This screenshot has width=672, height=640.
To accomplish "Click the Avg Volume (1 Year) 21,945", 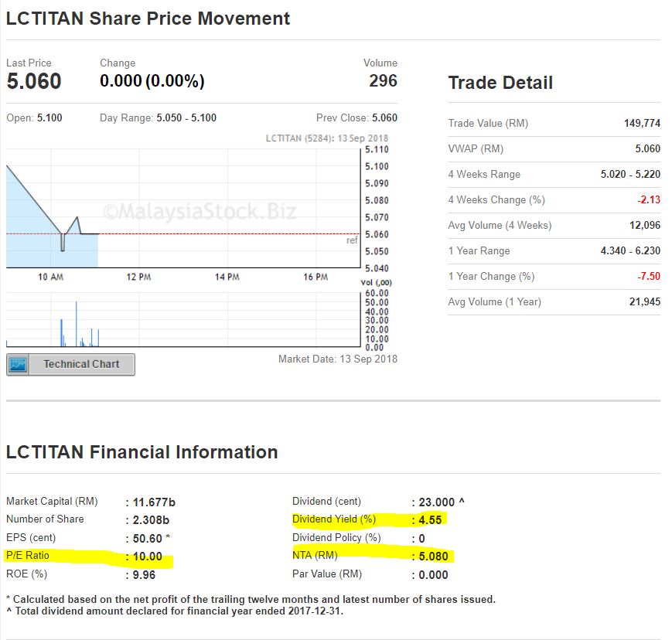I will coord(645,301).
